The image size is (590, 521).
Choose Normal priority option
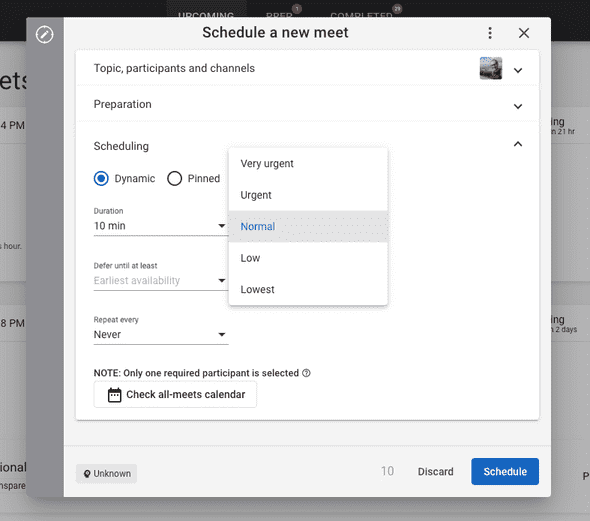tap(308, 226)
